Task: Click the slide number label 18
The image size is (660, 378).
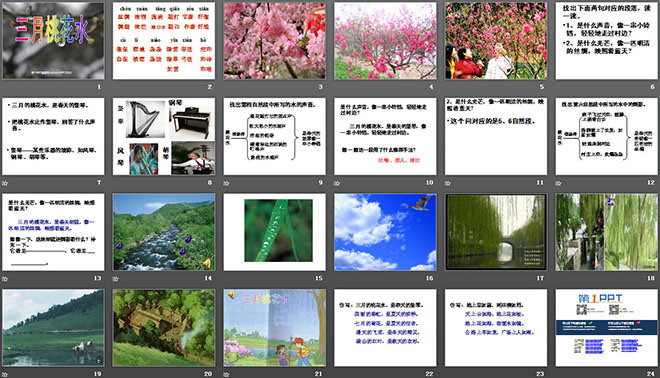Action: tap(651, 278)
